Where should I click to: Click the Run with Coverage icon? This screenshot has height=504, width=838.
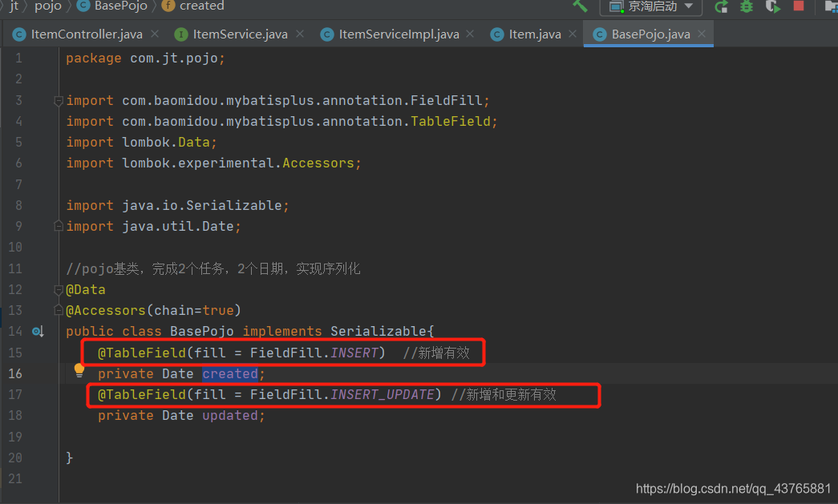[773, 6]
